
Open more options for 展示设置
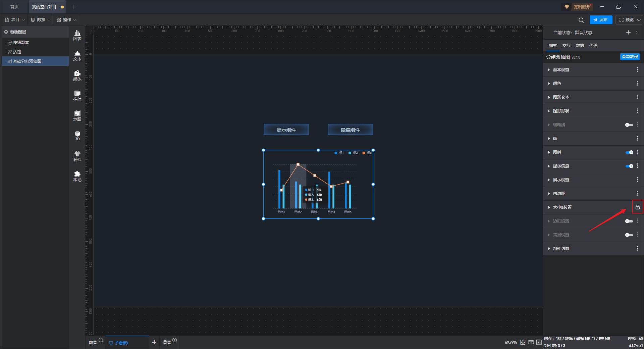click(x=637, y=180)
